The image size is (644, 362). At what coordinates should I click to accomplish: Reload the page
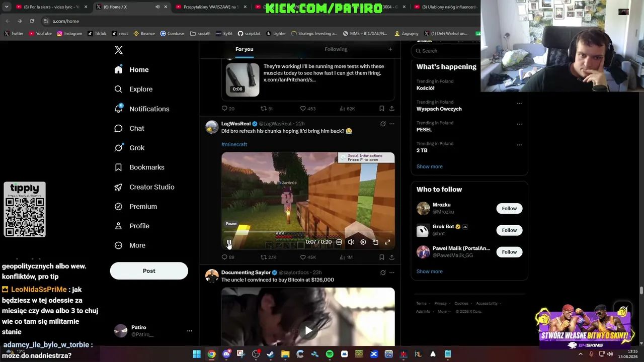32,21
